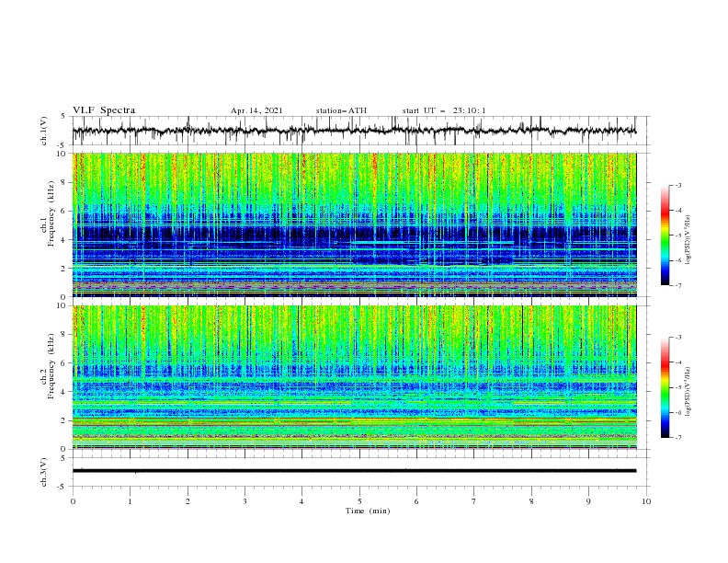
Task: Click the ch.1 "Frequency (kHz)" axis label
Action: click(52, 214)
